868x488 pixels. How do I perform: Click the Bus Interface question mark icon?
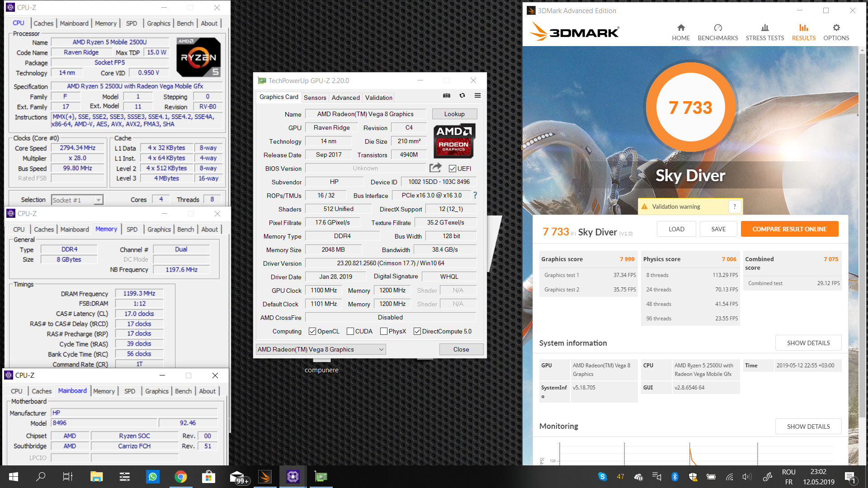point(475,195)
